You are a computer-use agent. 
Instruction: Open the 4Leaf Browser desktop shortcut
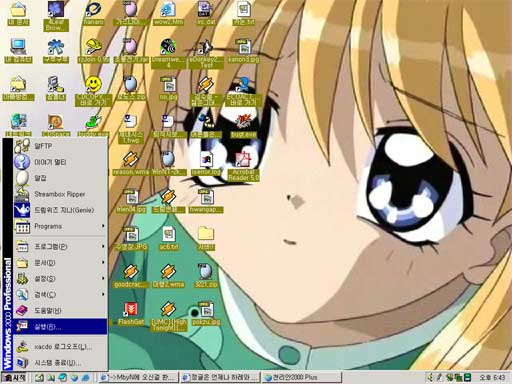click(x=56, y=16)
